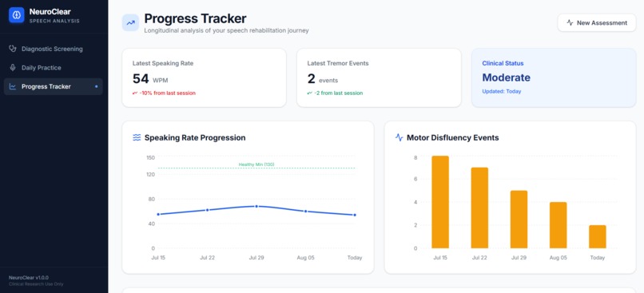Click the Daily Practice microphone icon
This screenshot has height=293, width=644.
click(13, 68)
